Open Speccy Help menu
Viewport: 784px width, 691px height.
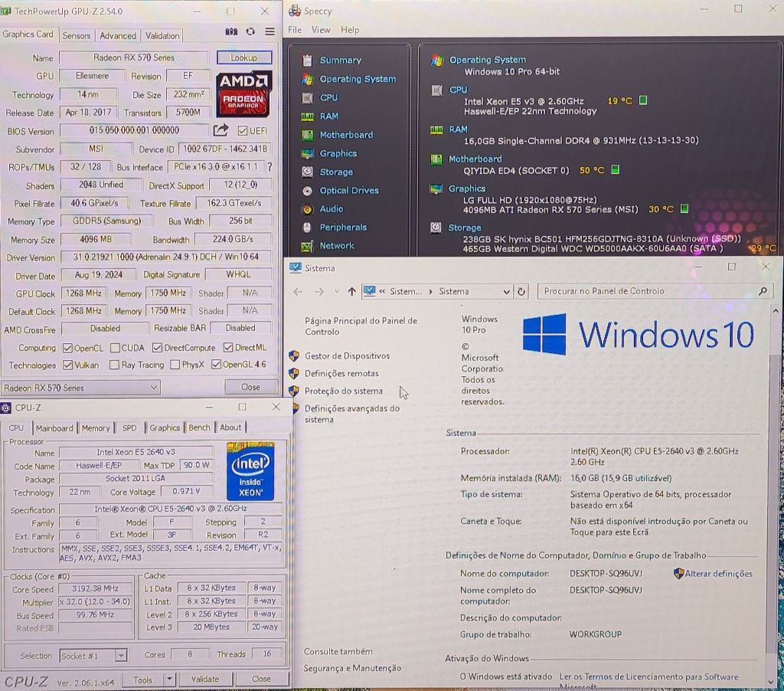[x=350, y=30]
